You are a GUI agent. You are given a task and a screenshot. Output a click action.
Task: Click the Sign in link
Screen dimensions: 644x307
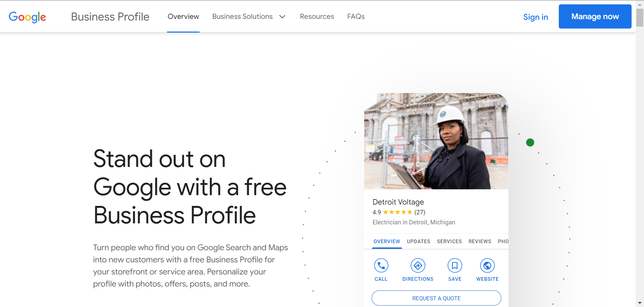(x=535, y=17)
